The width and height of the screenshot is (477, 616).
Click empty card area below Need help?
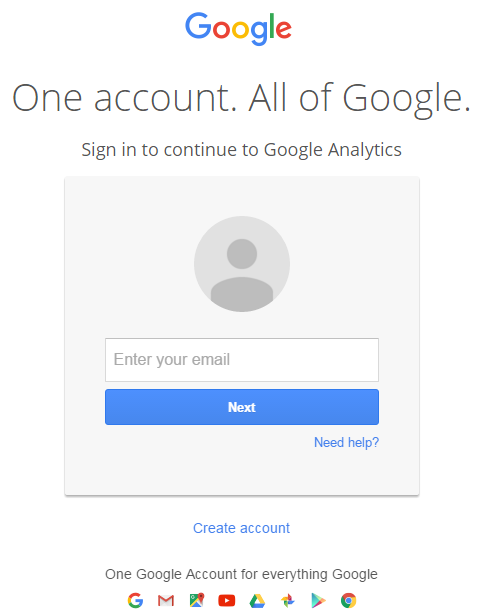click(x=242, y=473)
